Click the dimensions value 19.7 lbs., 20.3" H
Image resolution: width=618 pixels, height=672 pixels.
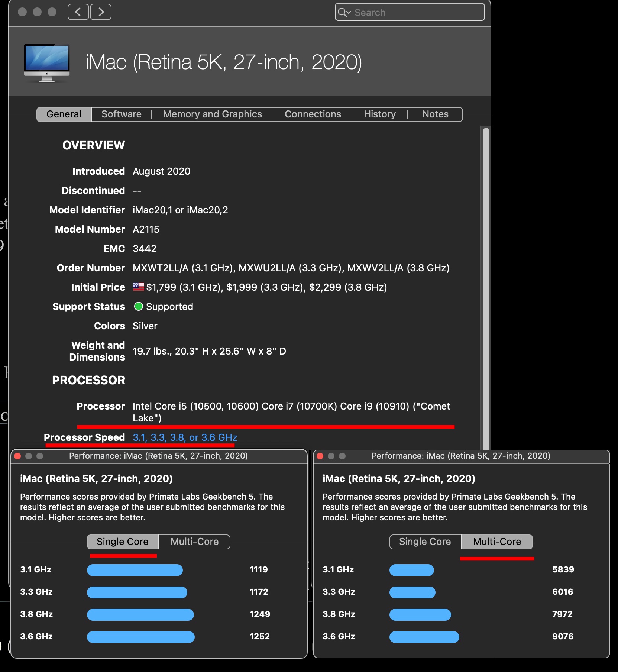209,351
